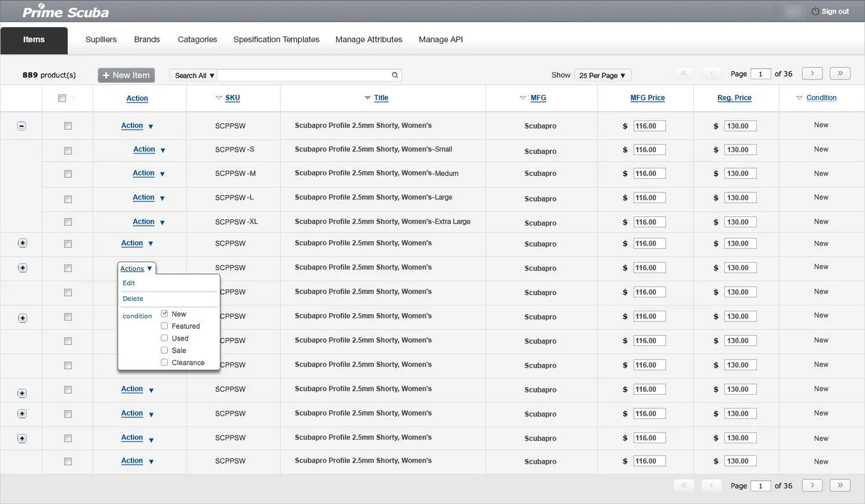Image resolution: width=865 pixels, height=504 pixels.
Task: Switch to the Suppliers tab
Action: 101,40
